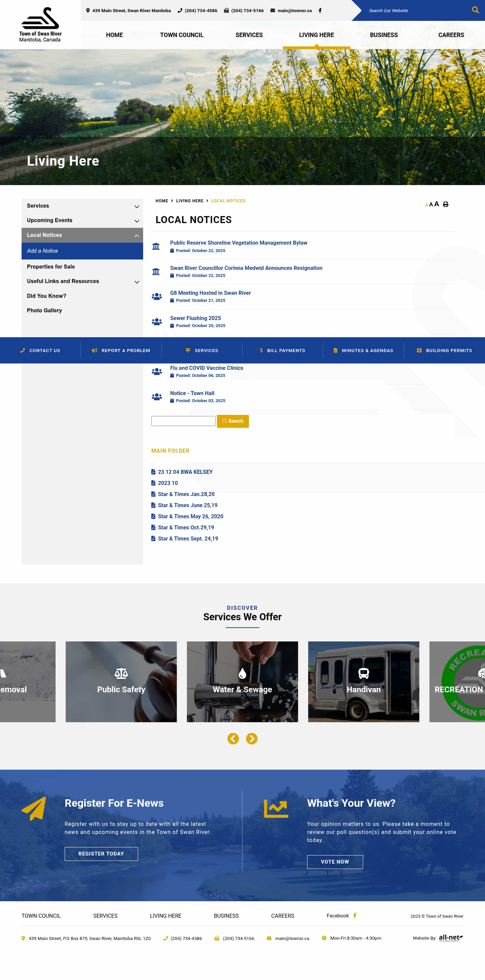Viewport: 485px width, 980px height.
Task: Open Star & Times May 26, 2020 file
Action: [190, 516]
